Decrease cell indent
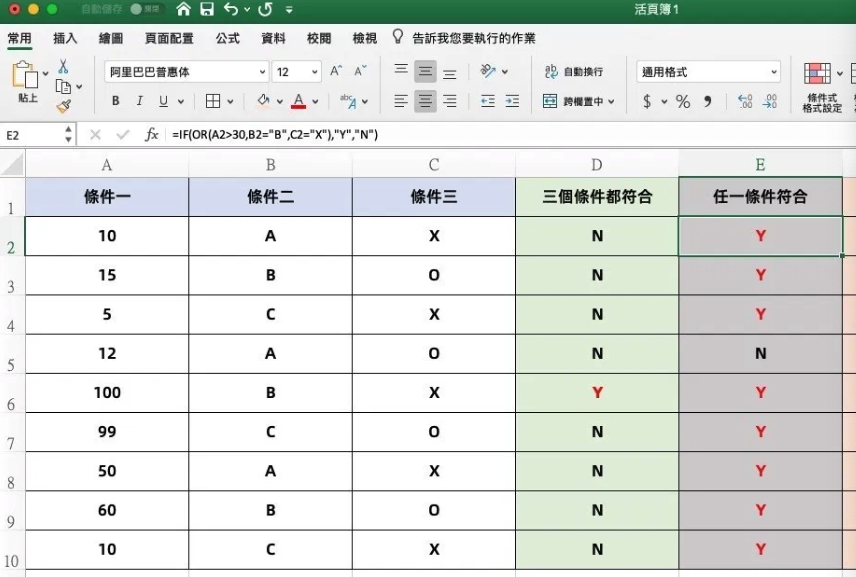This screenshot has height=577, width=856. (x=488, y=101)
